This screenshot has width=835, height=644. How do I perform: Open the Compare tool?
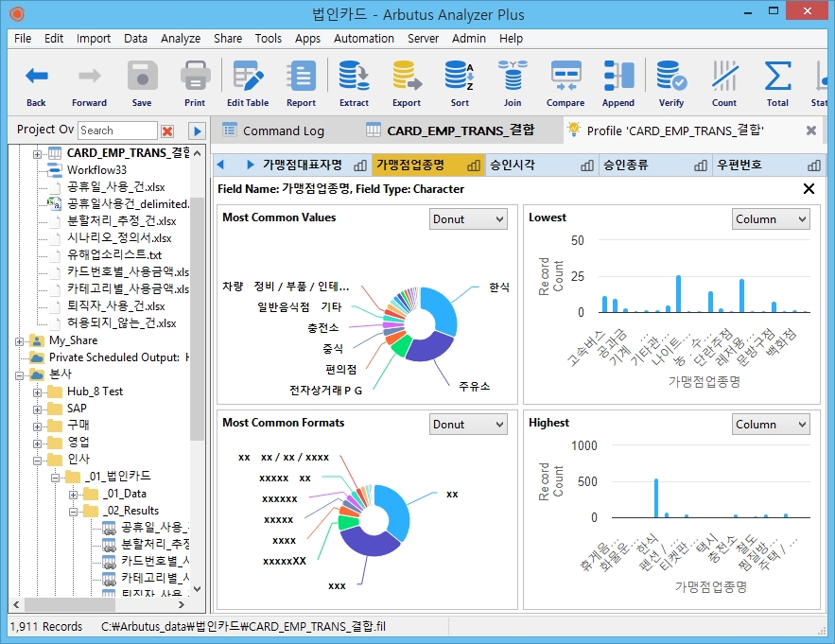coord(565,83)
